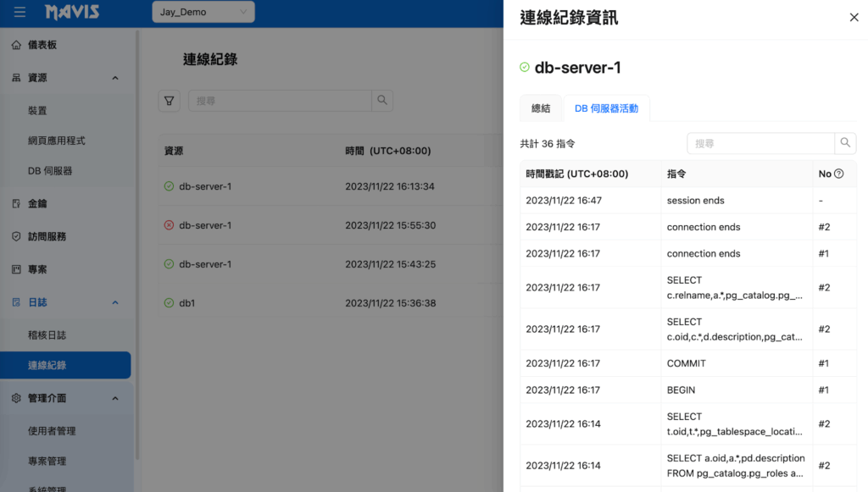Open the Jay_Demo project dropdown
Screen dimensions: 868x492
pos(203,13)
